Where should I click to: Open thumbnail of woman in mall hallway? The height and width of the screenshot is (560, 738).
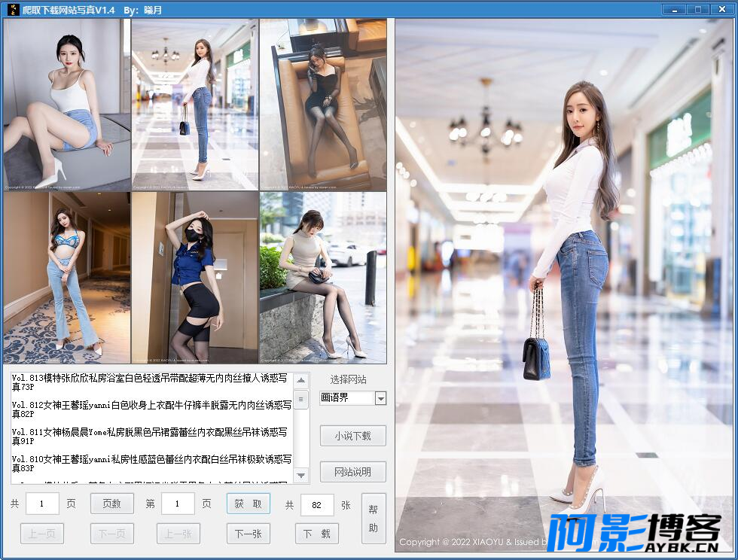(x=195, y=105)
